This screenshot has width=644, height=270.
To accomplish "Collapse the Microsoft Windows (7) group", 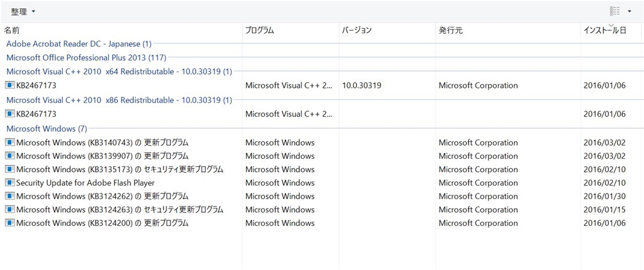I will pos(47,129).
